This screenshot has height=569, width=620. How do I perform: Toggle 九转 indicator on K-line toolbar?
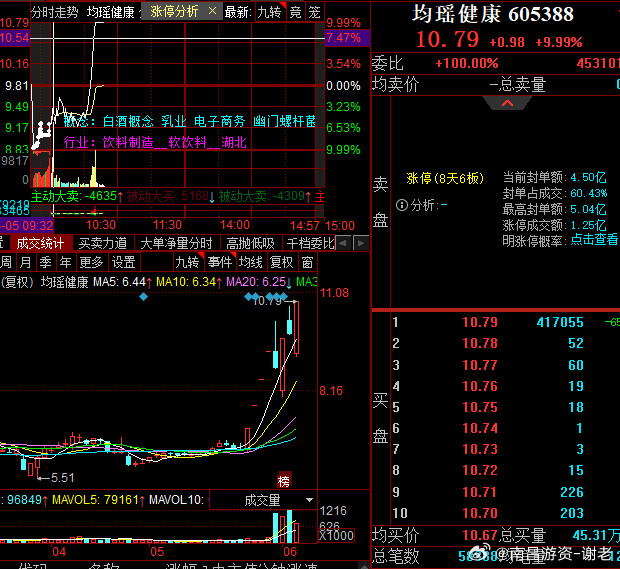click(187, 262)
